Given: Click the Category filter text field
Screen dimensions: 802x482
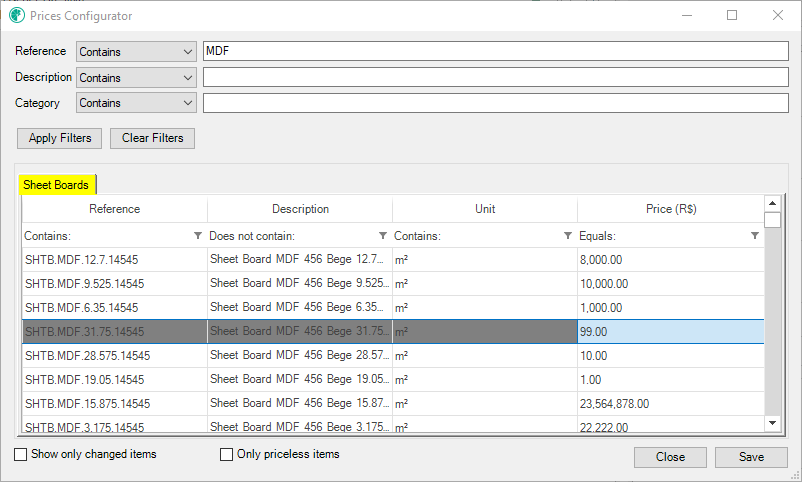Looking at the screenshot, I should [x=496, y=103].
